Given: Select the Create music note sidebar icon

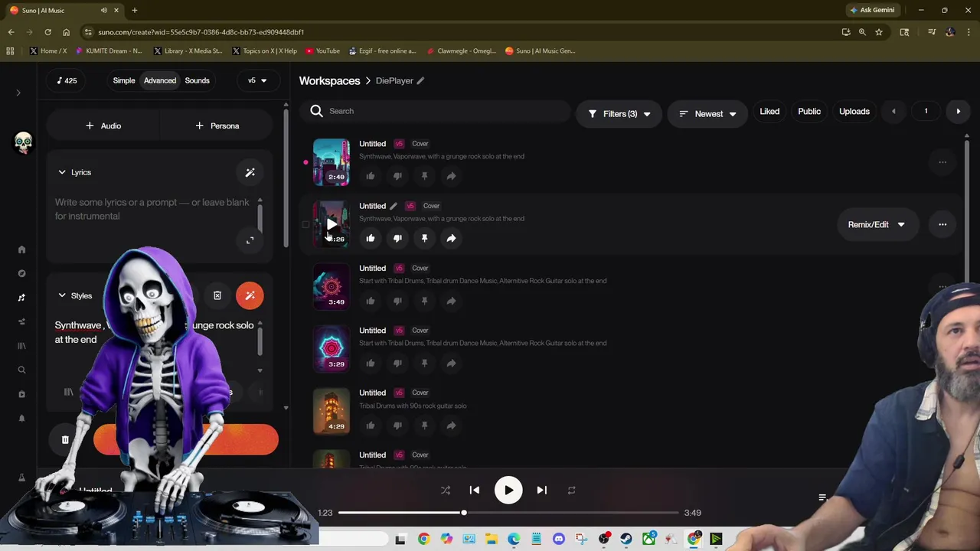Looking at the screenshot, I should click(21, 298).
